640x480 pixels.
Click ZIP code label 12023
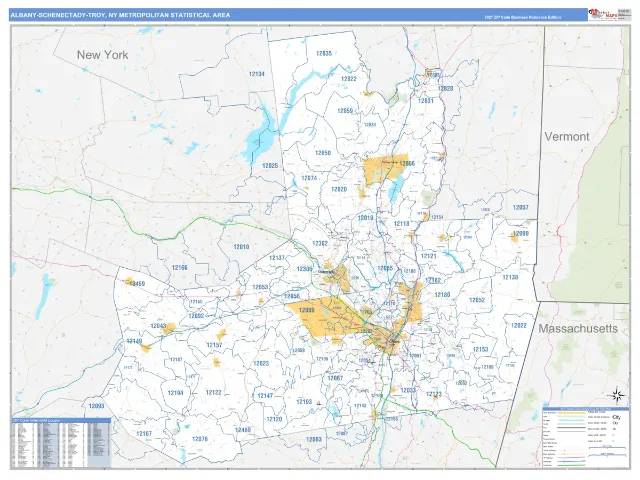coord(261,363)
